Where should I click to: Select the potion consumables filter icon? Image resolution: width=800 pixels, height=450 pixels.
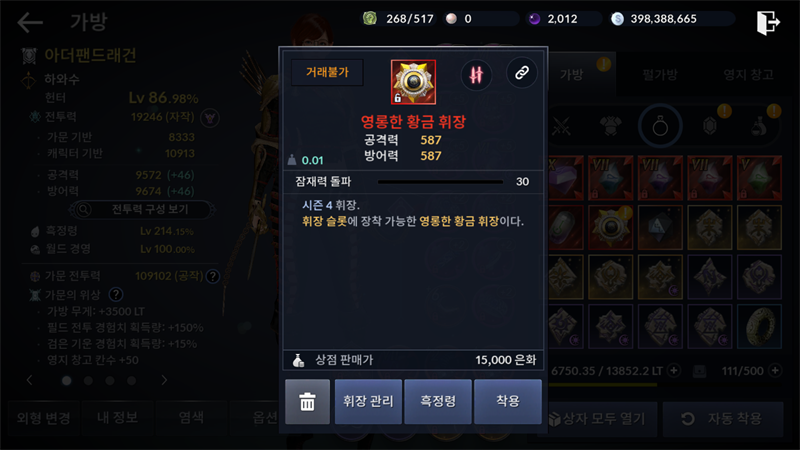759,126
